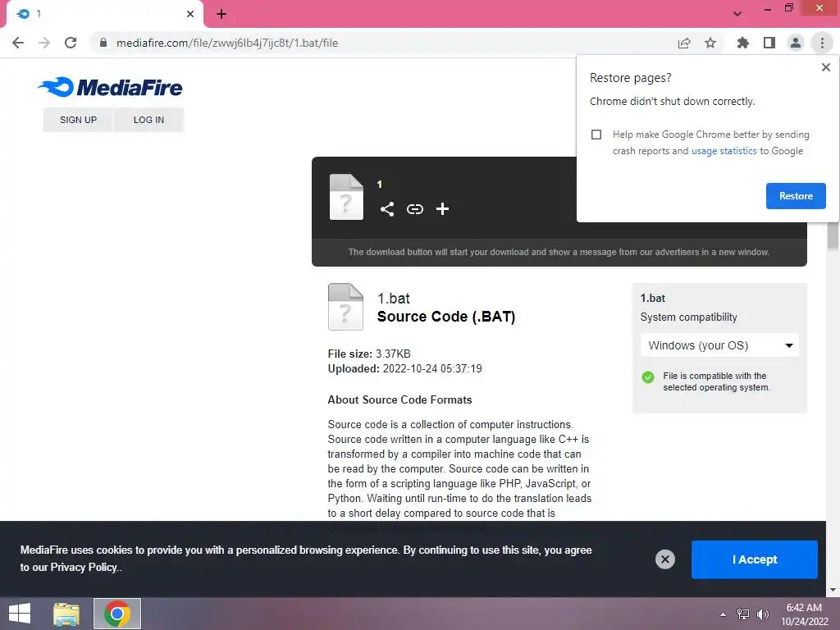Select the tab titled 1
The width and height of the screenshot is (840, 630).
[104, 14]
